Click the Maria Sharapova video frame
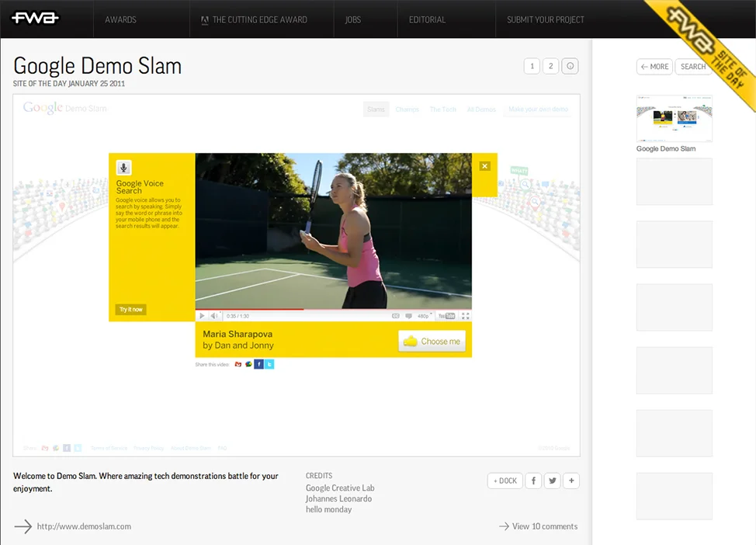 pos(333,231)
